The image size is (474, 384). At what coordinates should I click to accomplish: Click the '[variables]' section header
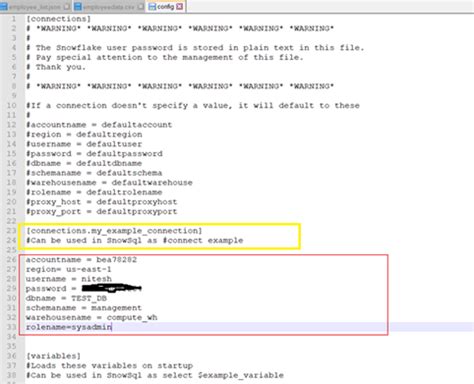click(x=53, y=356)
